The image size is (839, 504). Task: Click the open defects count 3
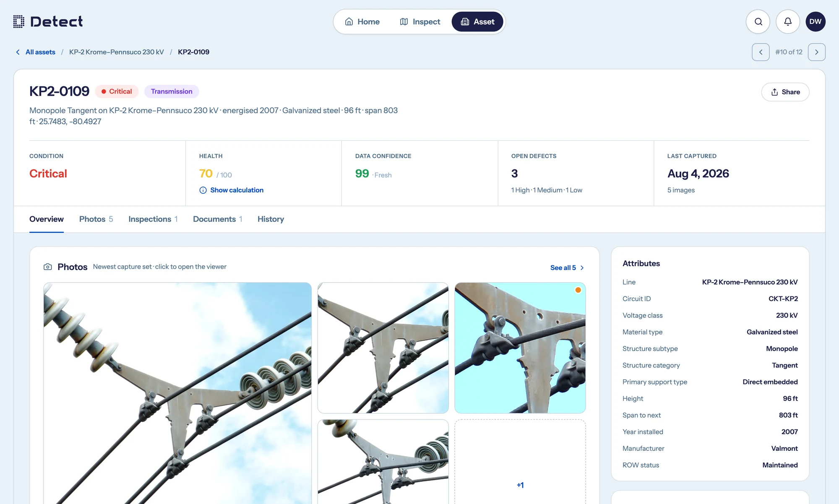point(515,174)
